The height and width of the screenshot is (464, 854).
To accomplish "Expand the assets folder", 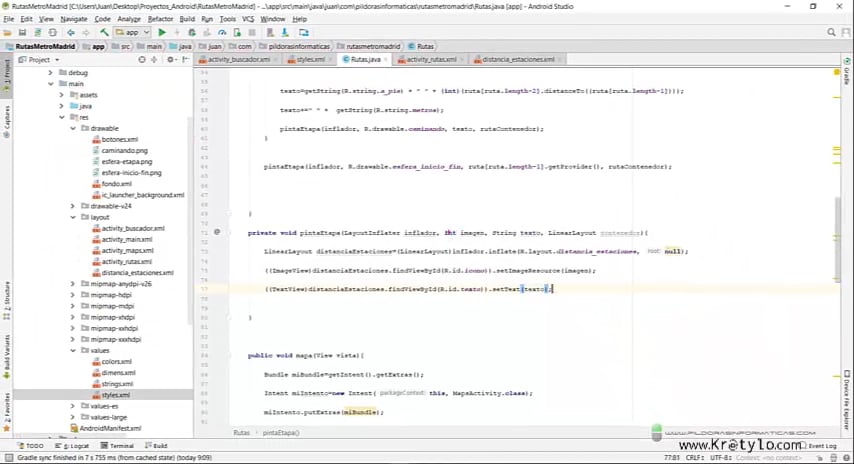I will coord(62,95).
